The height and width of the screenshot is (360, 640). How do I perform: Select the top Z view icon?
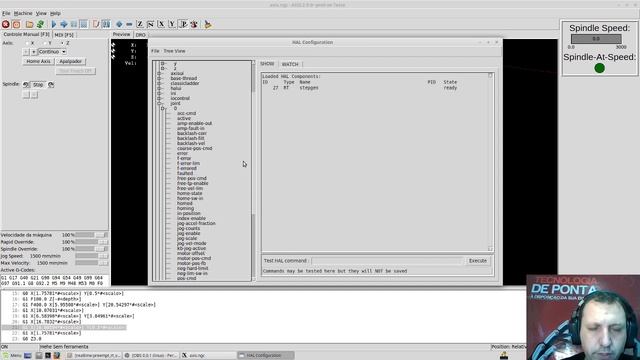point(140,24)
